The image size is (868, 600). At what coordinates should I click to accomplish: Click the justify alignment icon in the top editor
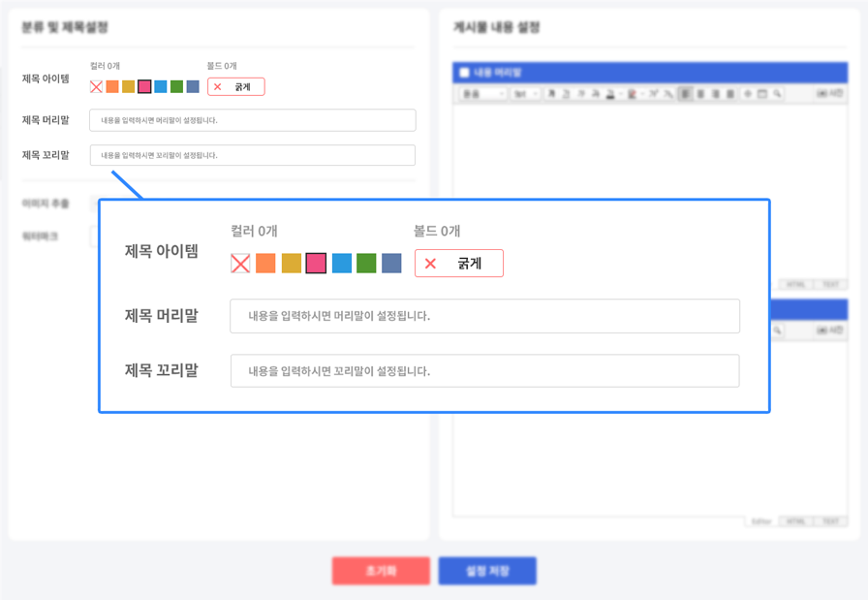[729, 94]
